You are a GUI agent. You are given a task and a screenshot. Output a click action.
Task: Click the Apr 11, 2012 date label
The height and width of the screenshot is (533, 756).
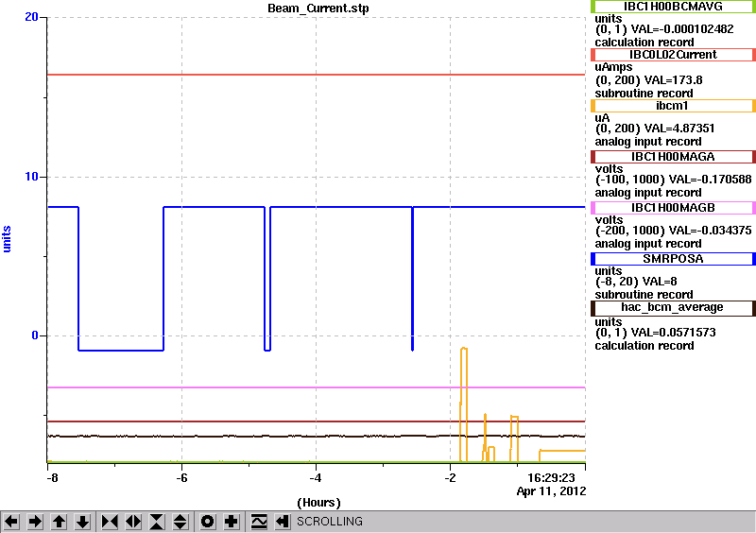(552, 491)
